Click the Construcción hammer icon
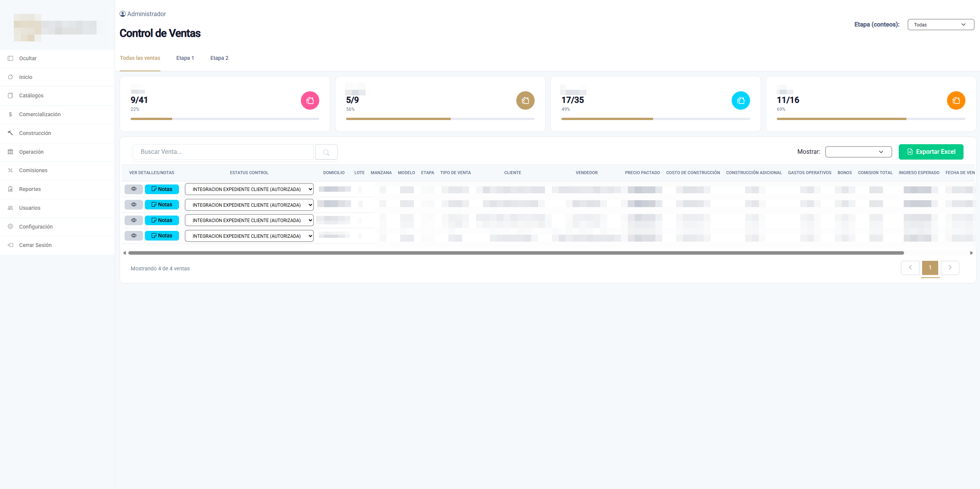Screen dimensions: 980x489 10,133
